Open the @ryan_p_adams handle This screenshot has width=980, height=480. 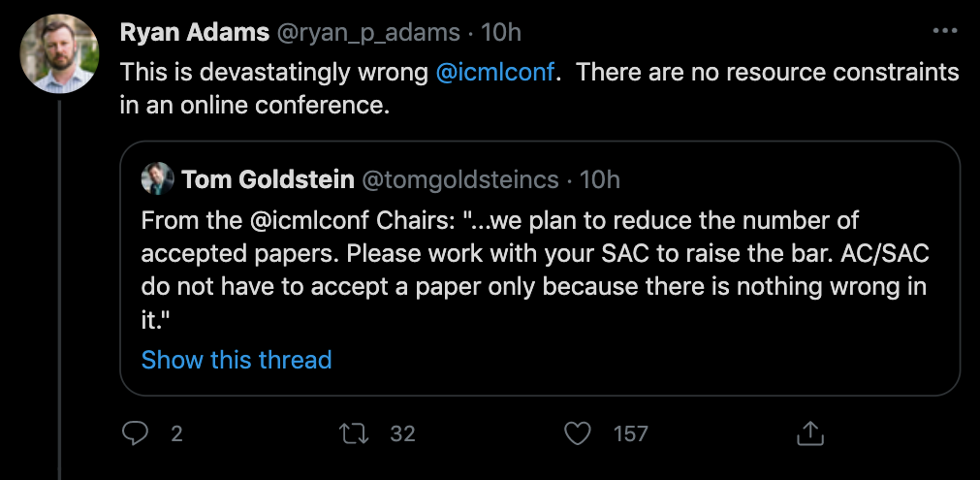(368, 33)
